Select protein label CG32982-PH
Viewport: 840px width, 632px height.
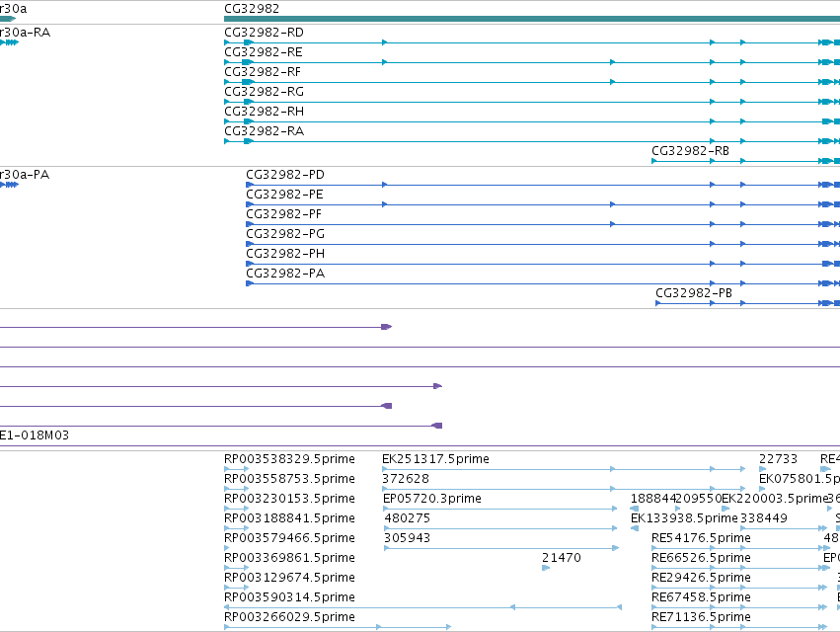point(285,254)
